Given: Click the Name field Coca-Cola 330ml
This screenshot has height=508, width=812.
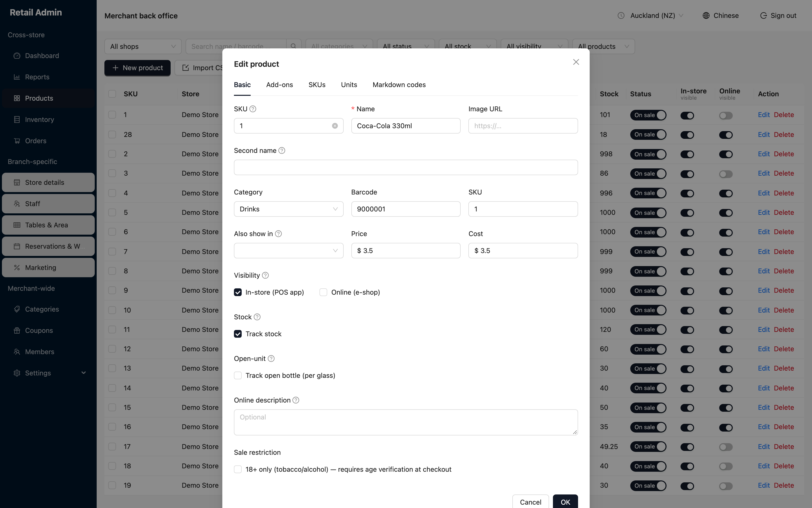Looking at the screenshot, I should pyautogui.click(x=406, y=126).
